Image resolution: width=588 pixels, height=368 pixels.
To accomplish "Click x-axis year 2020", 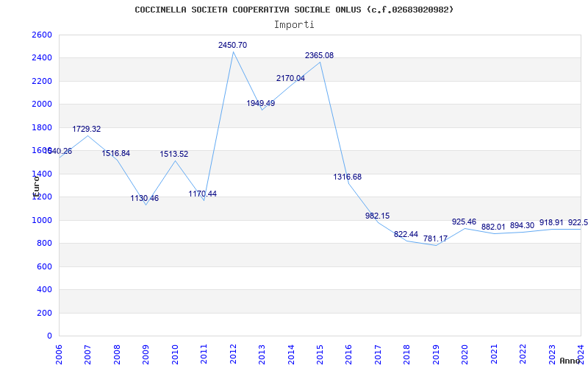I will [465, 355].
